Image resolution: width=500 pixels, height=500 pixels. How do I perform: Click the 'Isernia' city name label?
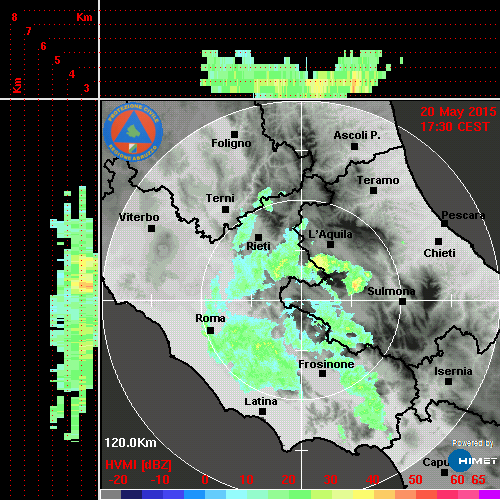(x=453, y=371)
